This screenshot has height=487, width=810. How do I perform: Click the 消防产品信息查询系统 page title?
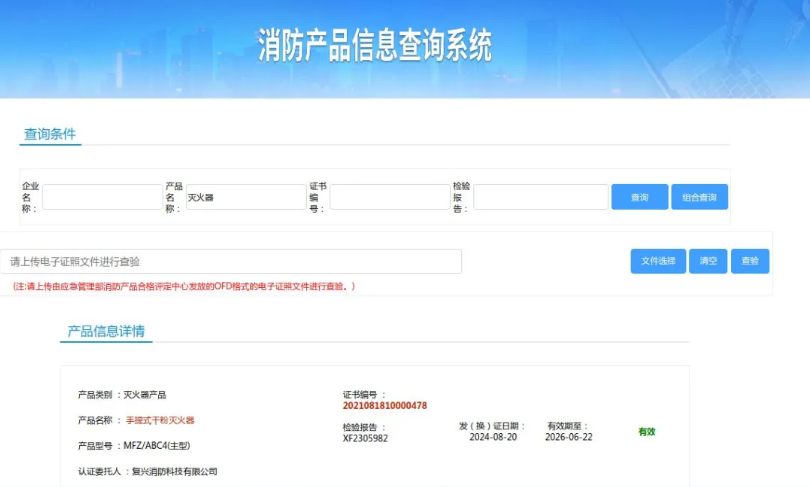tap(375, 46)
